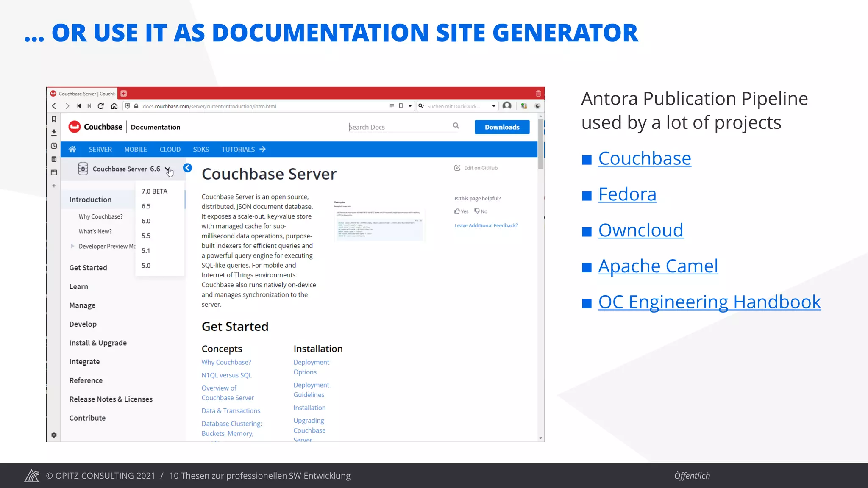868x488 pixels.
Task: Select version 6.0
Action: 146,221
